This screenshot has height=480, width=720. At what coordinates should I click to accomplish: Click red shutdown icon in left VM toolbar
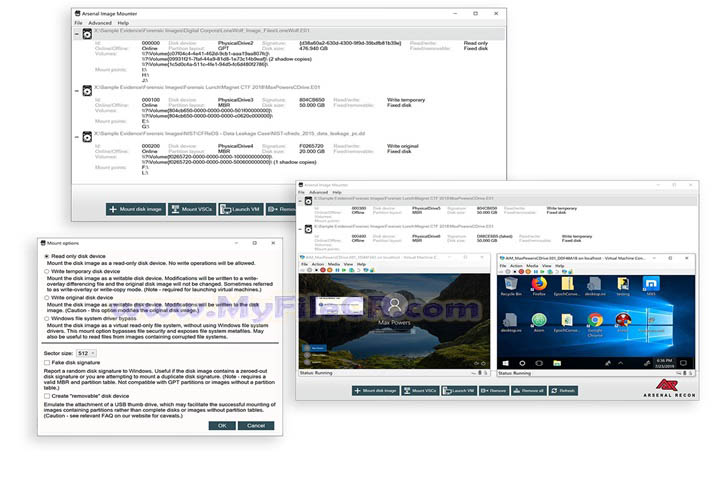[323, 270]
